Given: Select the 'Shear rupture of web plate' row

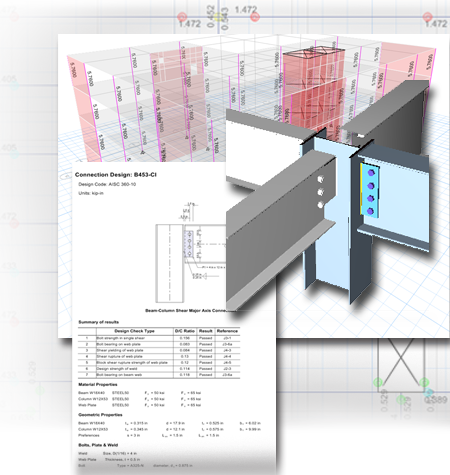Looking at the screenshot, I should tap(159, 357).
